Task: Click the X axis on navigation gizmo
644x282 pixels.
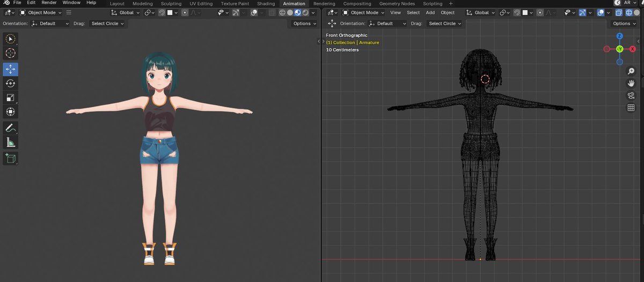Action: (x=633, y=49)
